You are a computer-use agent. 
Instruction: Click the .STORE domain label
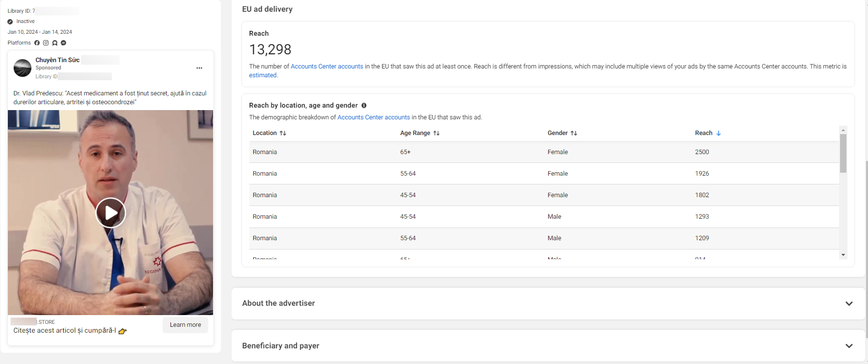coord(46,322)
